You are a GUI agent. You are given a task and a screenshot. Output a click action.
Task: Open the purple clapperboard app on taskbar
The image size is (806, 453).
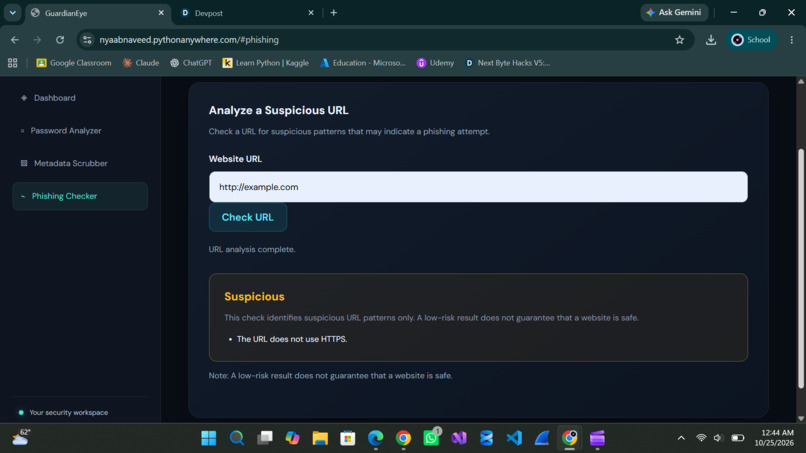pyautogui.click(x=597, y=438)
